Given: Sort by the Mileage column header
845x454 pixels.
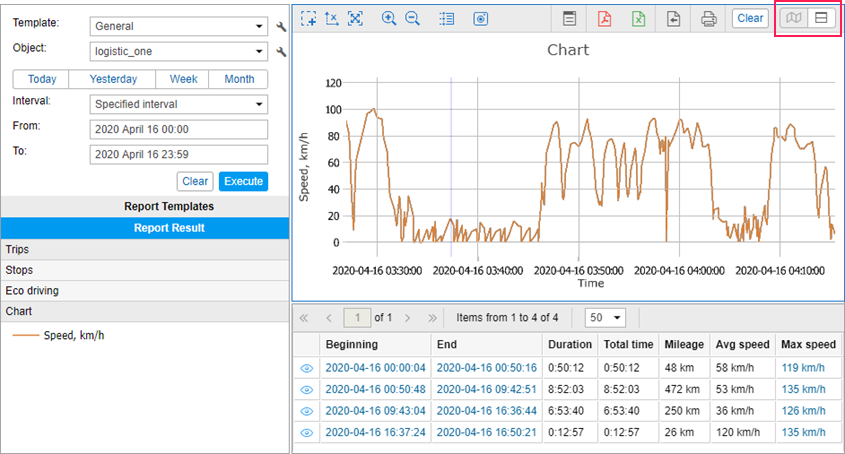Looking at the screenshot, I should pyautogui.click(x=684, y=345).
